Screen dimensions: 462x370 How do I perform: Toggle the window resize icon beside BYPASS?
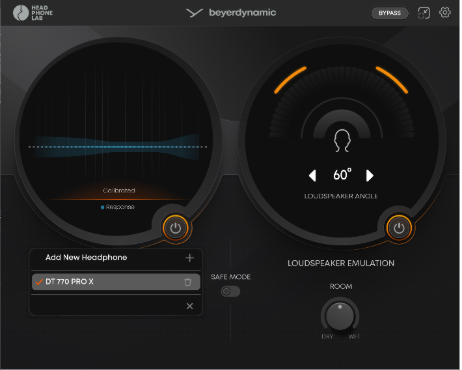click(424, 13)
